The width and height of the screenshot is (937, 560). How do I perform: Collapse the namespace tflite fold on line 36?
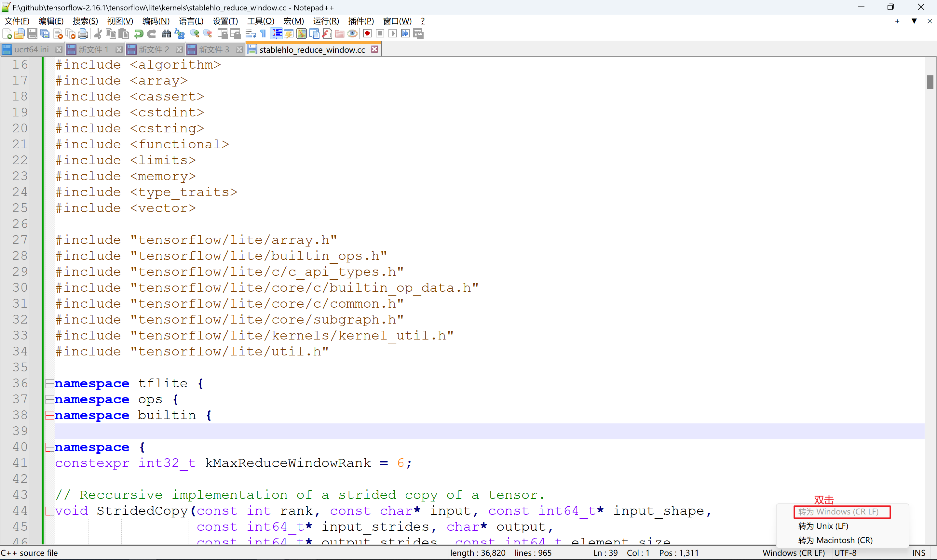pos(49,383)
